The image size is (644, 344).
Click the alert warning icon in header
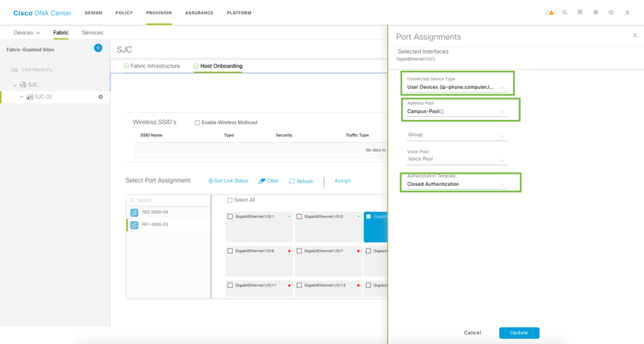tap(549, 13)
